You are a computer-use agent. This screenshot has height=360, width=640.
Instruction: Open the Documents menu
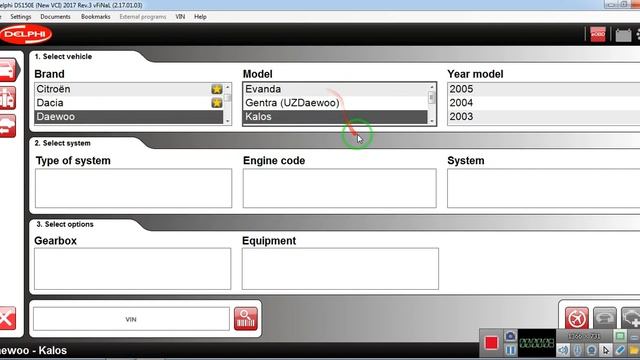(x=56, y=17)
